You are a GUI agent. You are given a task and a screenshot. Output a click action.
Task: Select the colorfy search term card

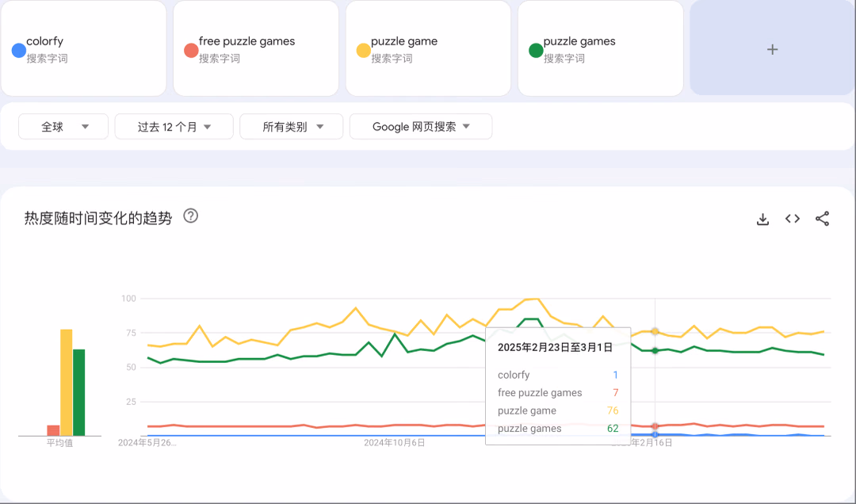coord(83,48)
